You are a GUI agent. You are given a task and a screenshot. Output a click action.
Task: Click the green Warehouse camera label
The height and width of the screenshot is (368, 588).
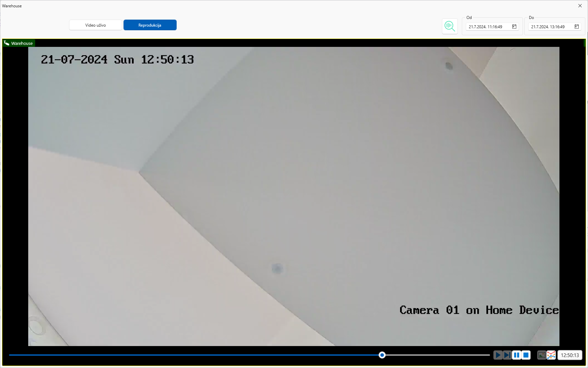pos(22,43)
